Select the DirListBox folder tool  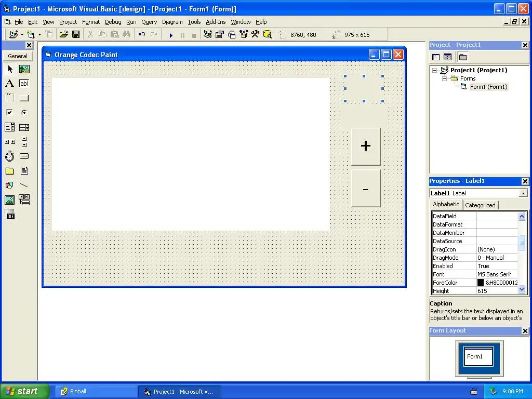coord(10,171)
